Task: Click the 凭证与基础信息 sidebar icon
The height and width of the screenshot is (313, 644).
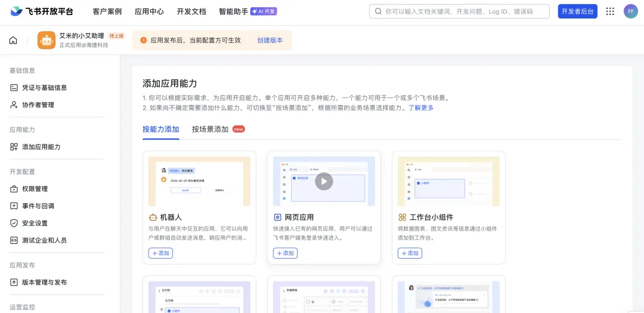Action: [14, 88]
